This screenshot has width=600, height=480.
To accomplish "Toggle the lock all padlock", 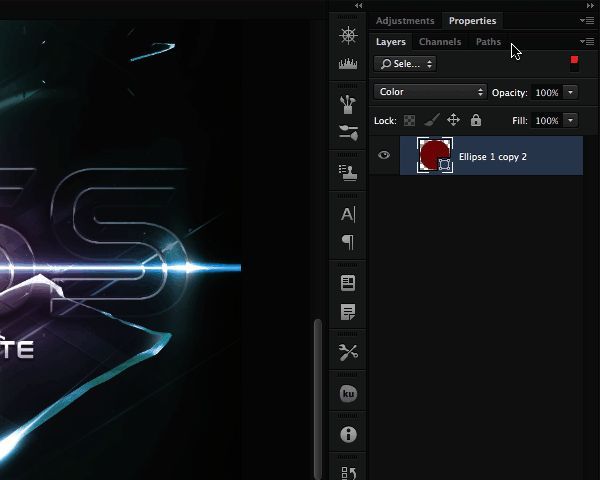I will click(476, 120).
